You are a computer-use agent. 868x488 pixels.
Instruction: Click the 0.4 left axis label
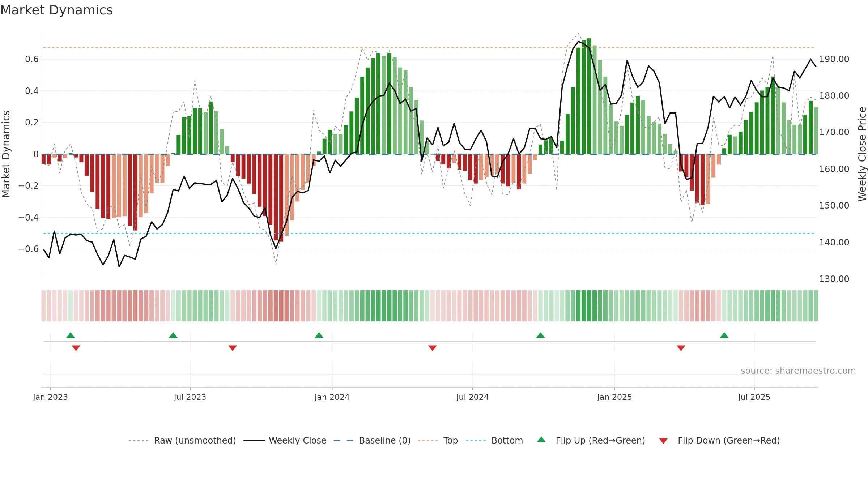tap(32, 91)
